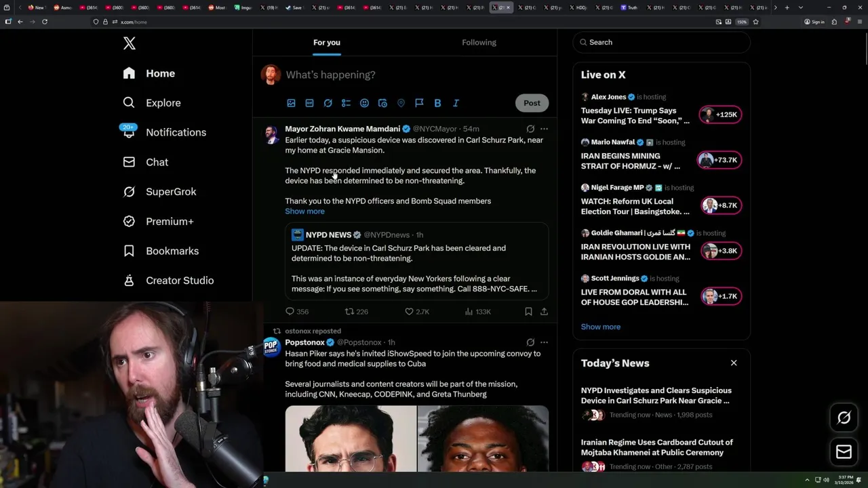View analytics showing 133K views
868x488 pixels.
(478, 312)
